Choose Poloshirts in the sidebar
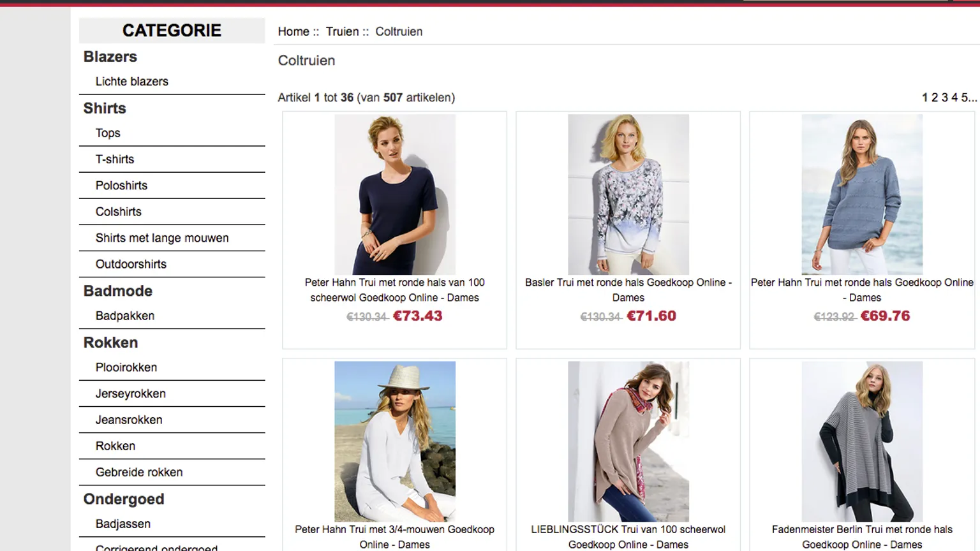Image resolution: width=980 pixels, height=551 pixels. (121, 186)
